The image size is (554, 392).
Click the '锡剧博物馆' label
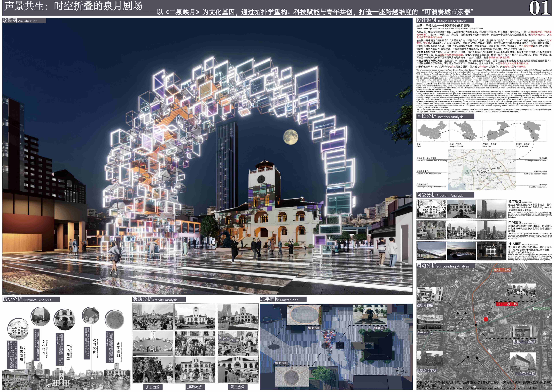[x=425, y=305]
